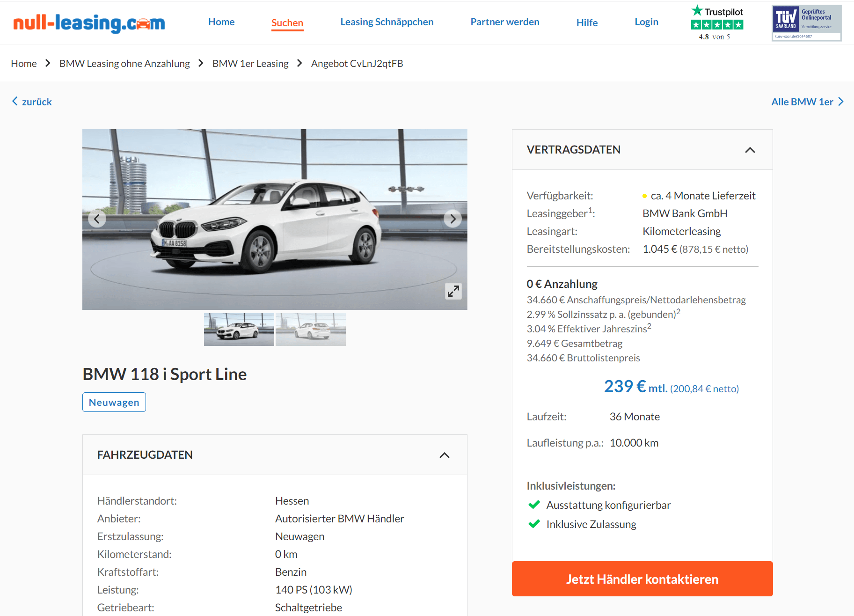Click the 239 € mtl. price

pos(636,387)
